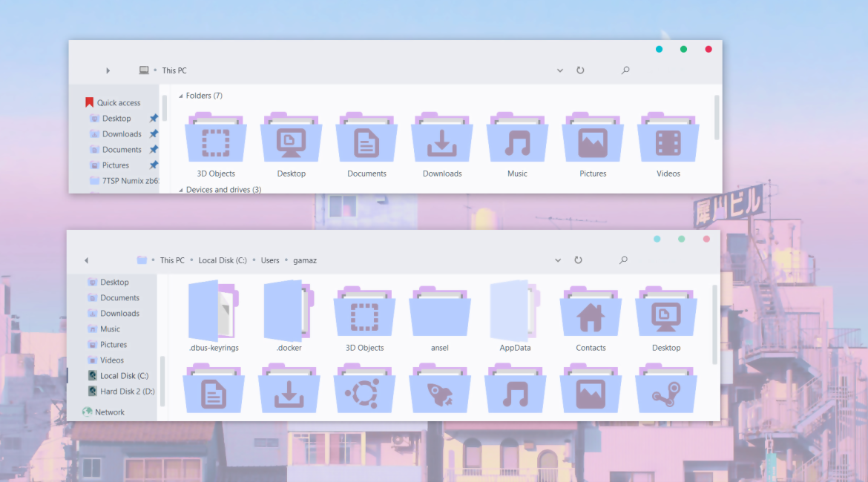
Task: Open the Music folder in This PC window
Action: (517, 144)
